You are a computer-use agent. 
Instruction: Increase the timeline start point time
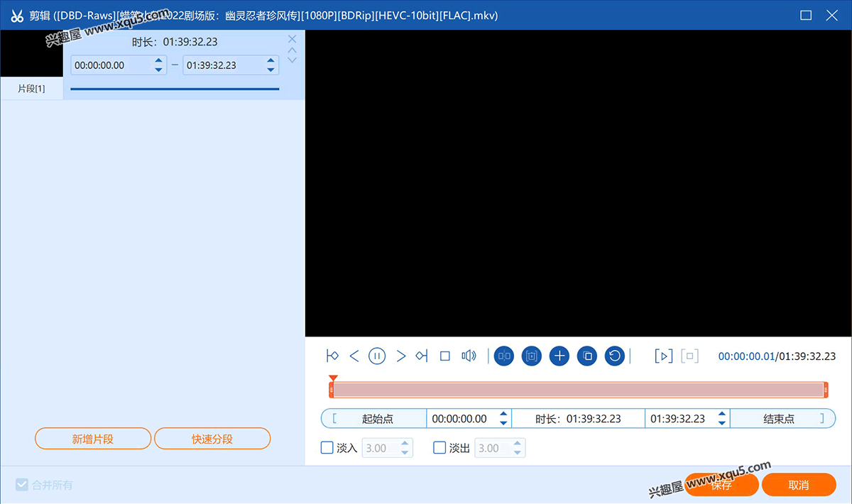[503, 415]
